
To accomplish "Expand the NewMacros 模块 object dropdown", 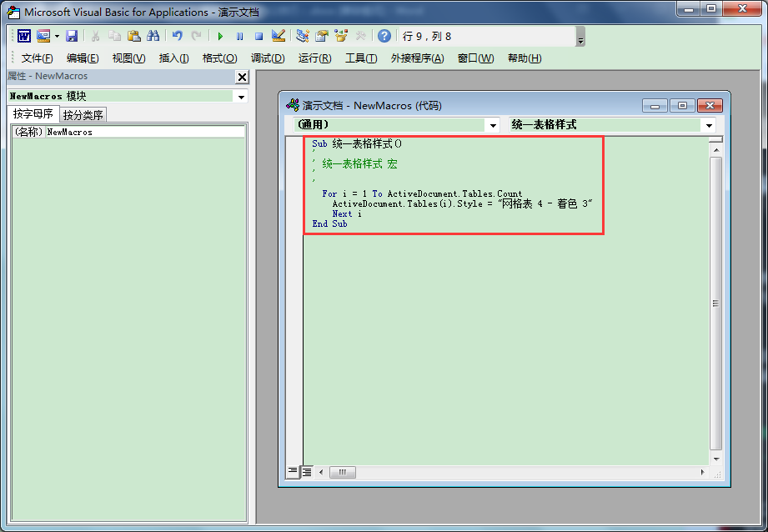I will coord(242,97).
